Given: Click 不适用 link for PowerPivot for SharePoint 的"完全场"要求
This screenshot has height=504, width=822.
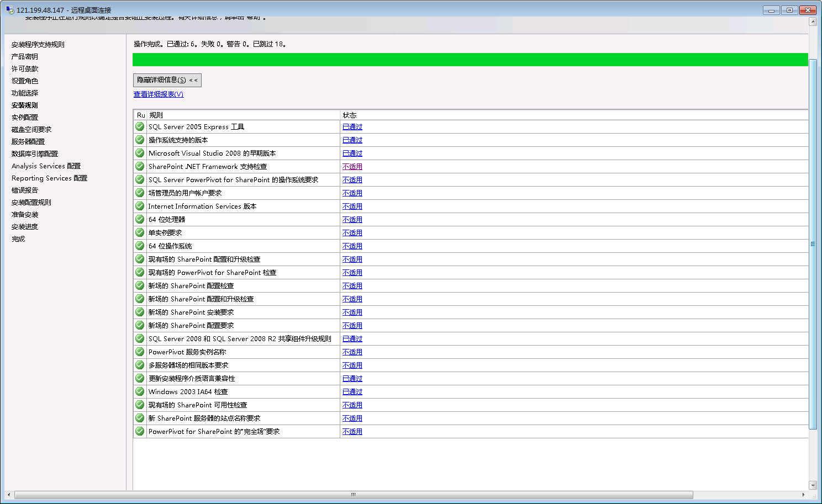Looking at the screenshot, I should coord(352,432).
